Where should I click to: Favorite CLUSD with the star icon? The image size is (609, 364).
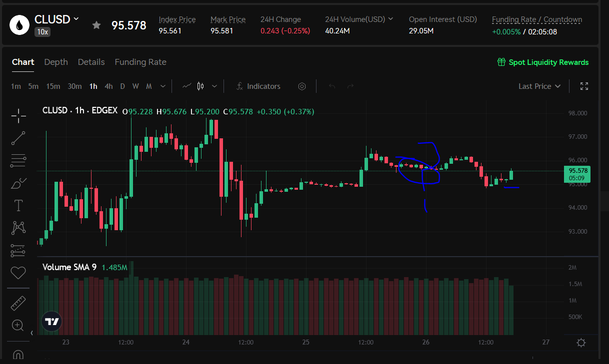coord(96,25)
